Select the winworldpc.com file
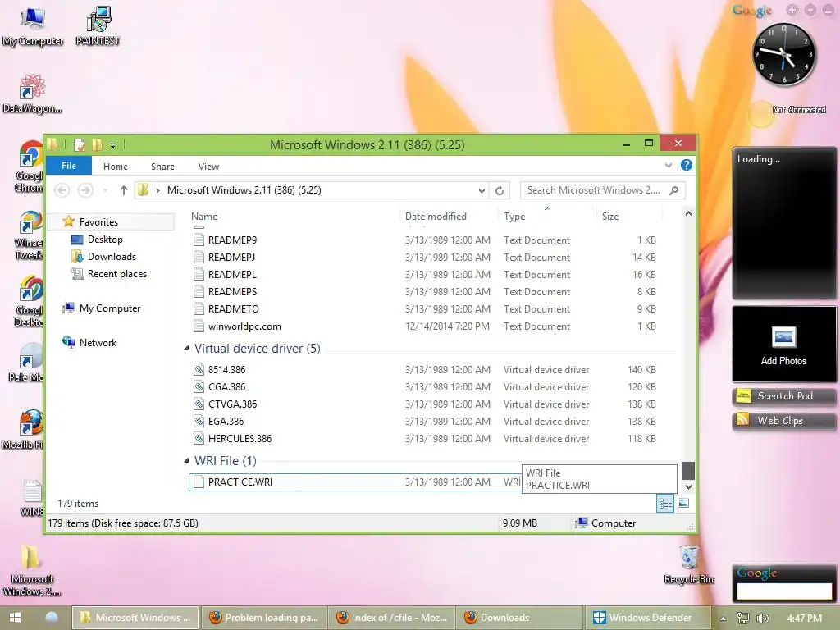 pyautogui.click(x=433, y=326)
